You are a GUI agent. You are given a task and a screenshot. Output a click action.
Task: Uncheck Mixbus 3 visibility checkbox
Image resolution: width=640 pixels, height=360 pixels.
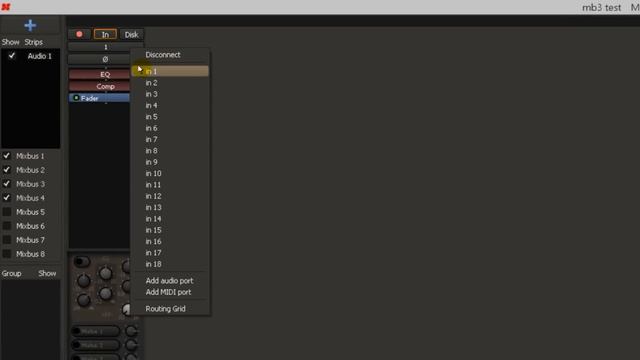(x=7, y=184)
